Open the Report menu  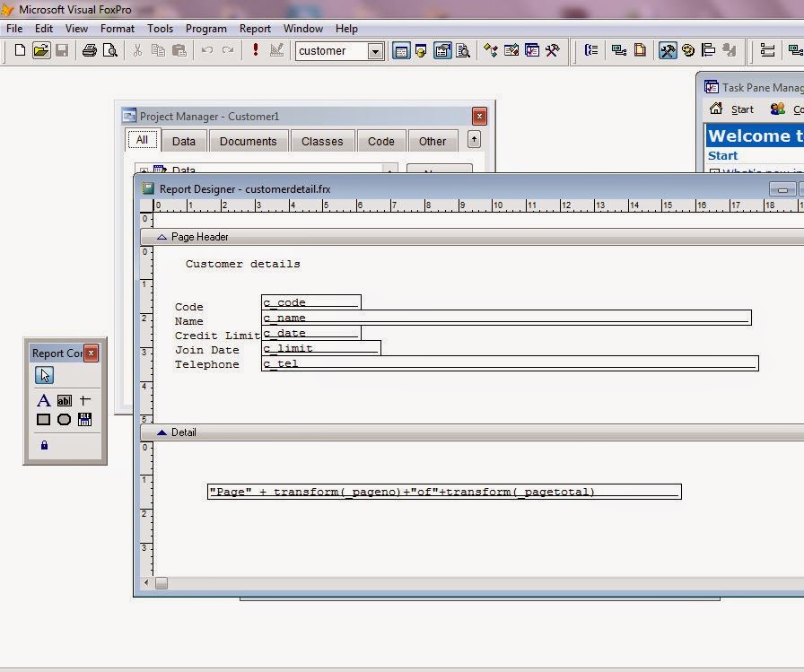(255, 29)
